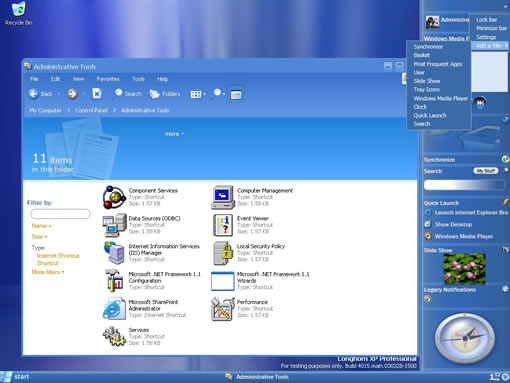
Task: Open Local Security Policy icon
Action: [x=223, y=253]
